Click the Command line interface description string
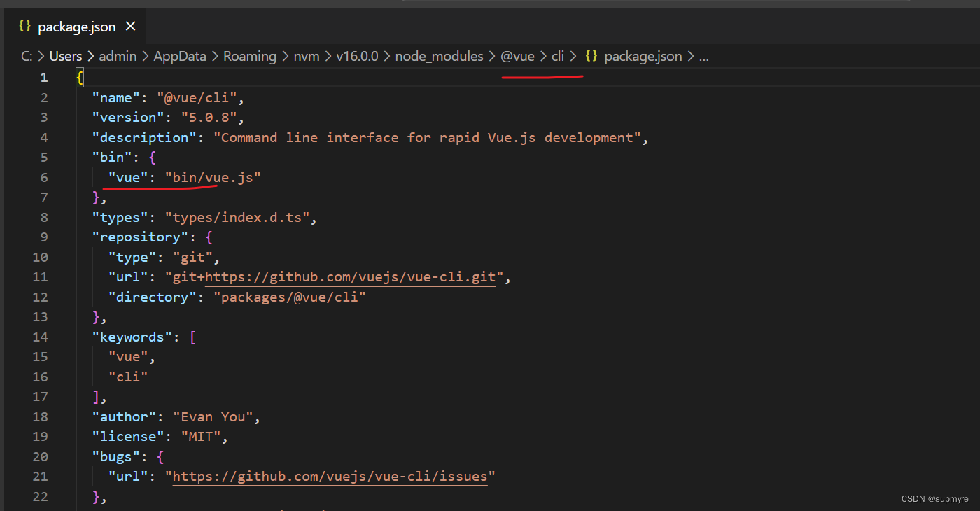The width and height of the screenshot is (980, 511). coord(427,138)
